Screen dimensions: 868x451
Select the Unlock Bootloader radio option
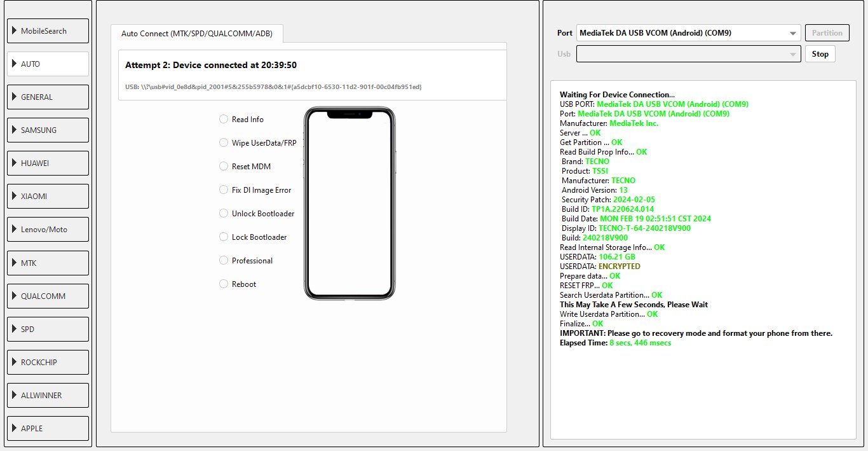(x=257, y=213)
